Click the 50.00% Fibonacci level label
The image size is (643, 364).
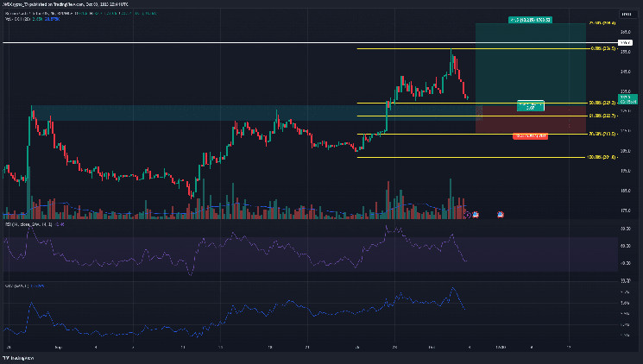[602, 103]
